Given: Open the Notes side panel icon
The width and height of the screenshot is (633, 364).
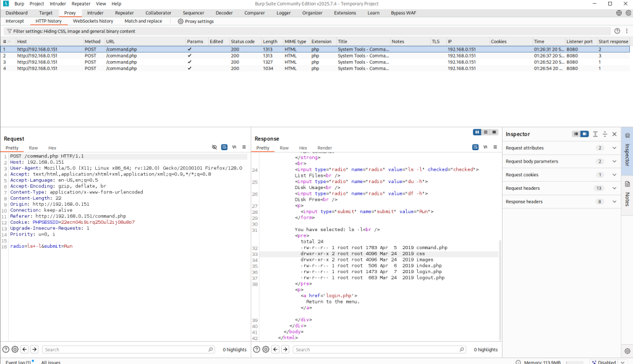Looking at the screenshot, I should click(627, 185).
